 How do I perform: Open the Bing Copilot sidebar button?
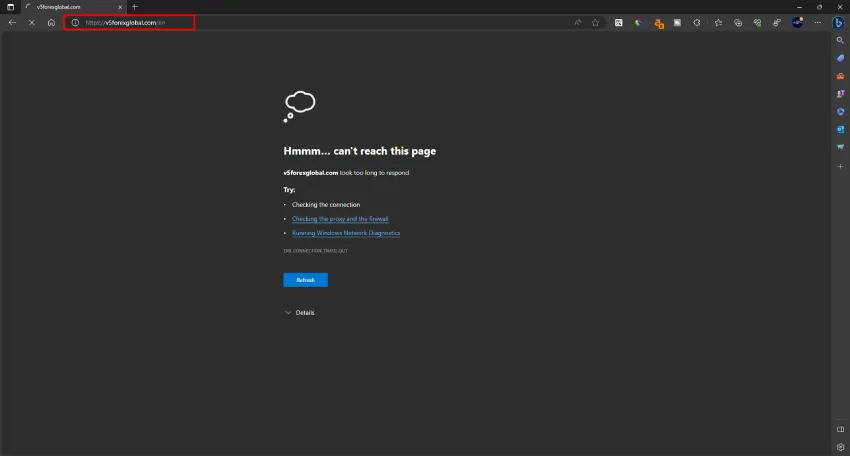click(838, 23)
